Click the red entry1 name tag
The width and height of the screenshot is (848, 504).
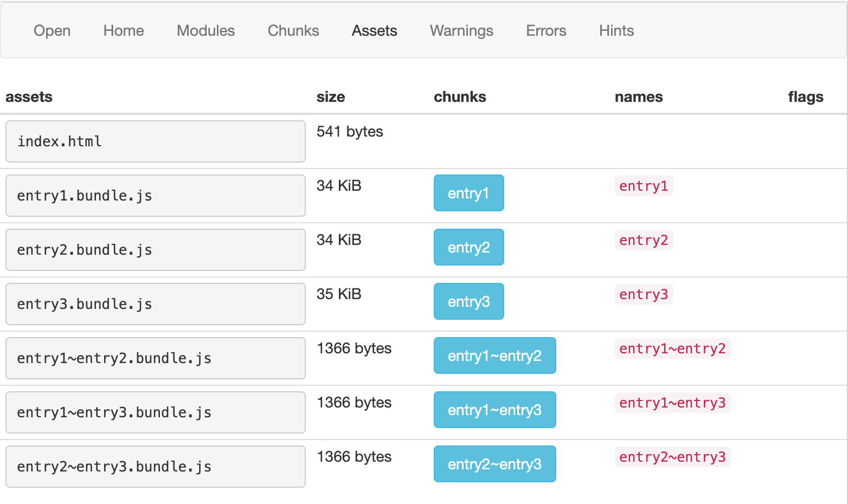tap(644, 186)
